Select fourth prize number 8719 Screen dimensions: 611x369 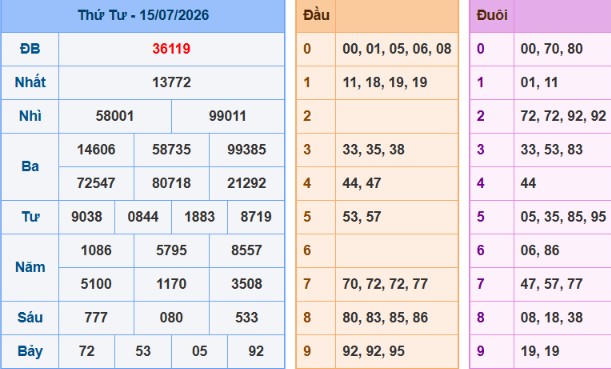[256, 216]
